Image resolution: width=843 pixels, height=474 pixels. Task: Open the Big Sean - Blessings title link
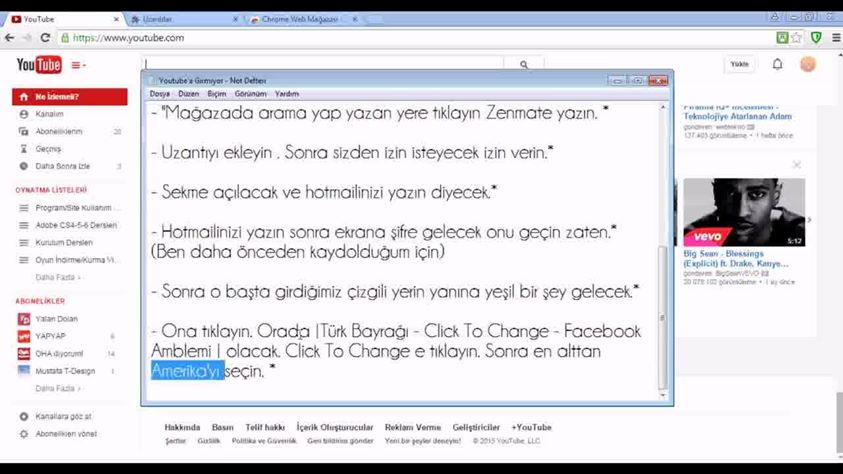coord(735,258)
